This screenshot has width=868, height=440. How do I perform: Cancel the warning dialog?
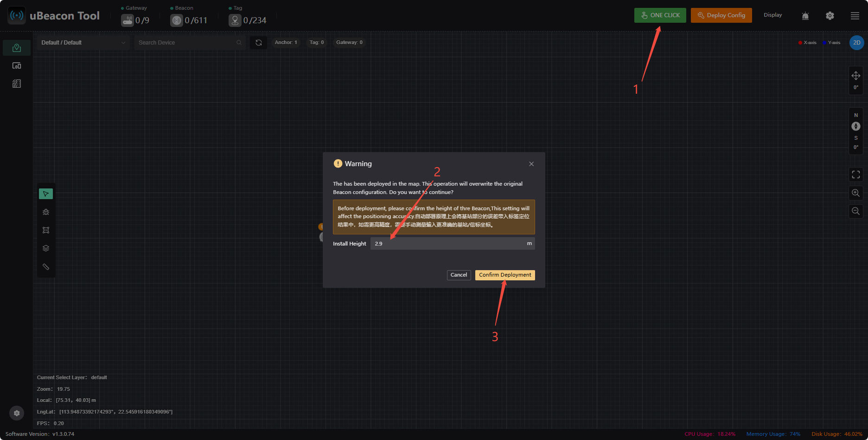[x=459, y=275]
